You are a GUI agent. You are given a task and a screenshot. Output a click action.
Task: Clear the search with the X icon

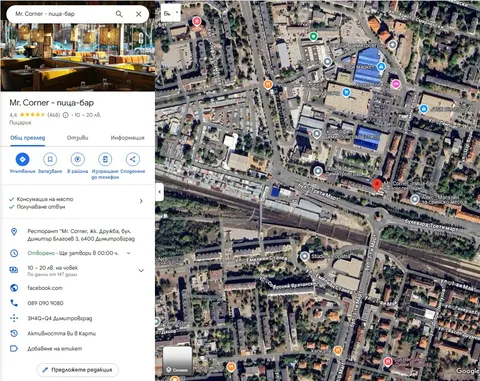coord(139,14)
